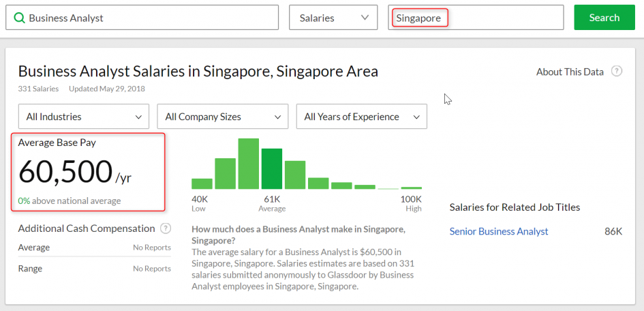Viewport: 644px width, 311px height.
Task: Click the dark green average histogram bar
Action: pyautogui.click(x=272, y=169)
